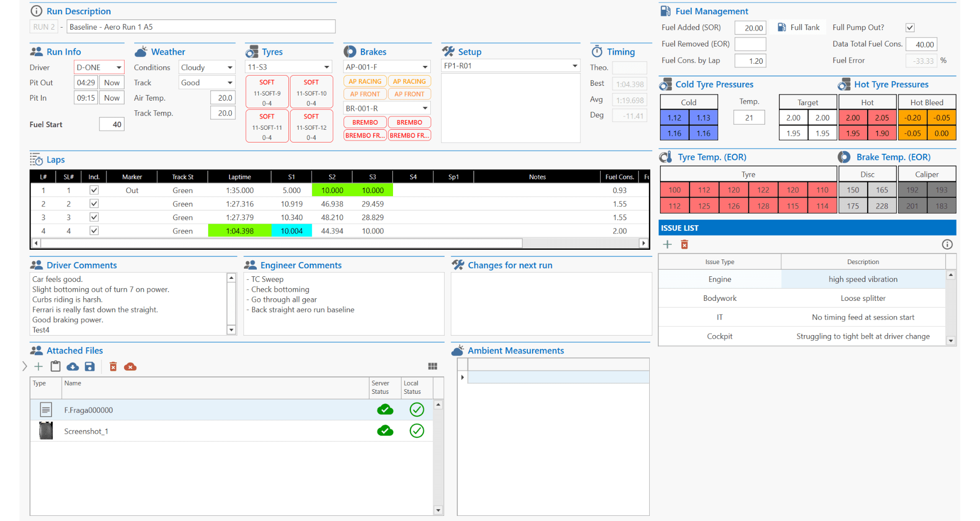This screenshot has width=980, height=521.
Task: Open the tyre set dropdown 11-S3
Action: [x=288, y=67]
